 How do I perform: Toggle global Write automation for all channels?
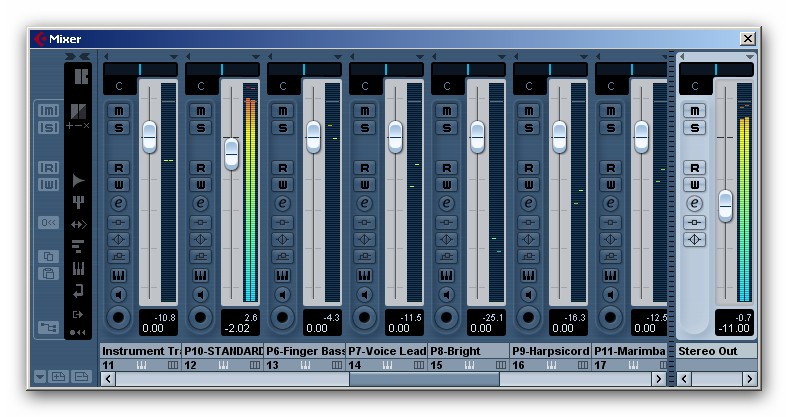click(49, 185)
